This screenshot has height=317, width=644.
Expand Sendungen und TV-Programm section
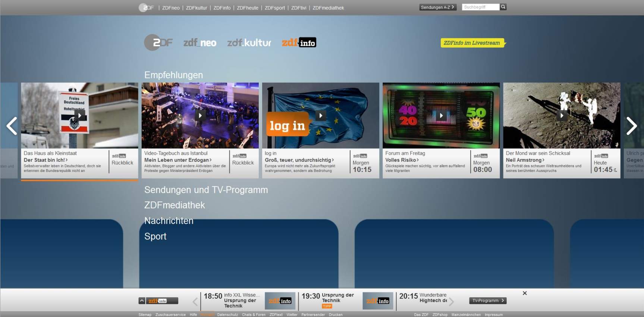click(x=206, y=190)
